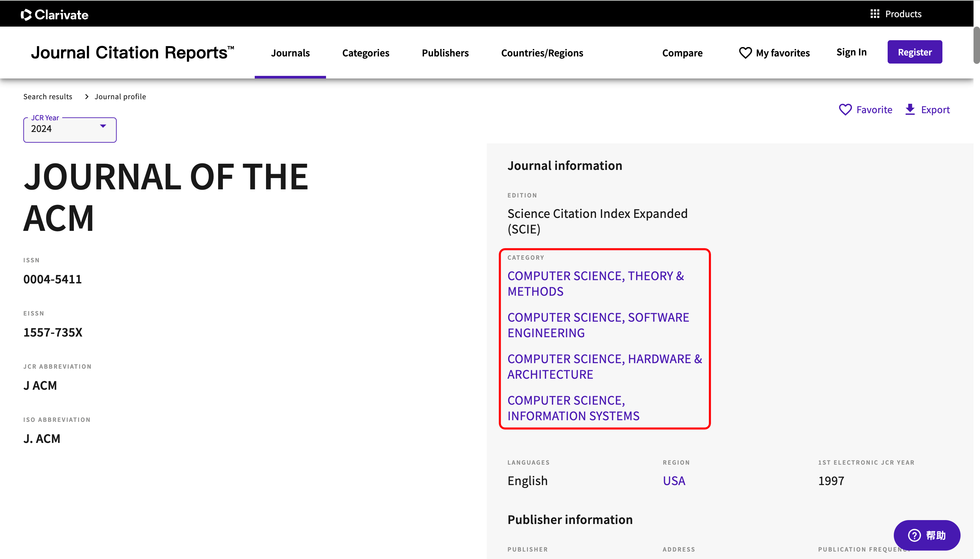Click the JCR Year dropdown arrow
980x559 pixels.
point(103,126)
